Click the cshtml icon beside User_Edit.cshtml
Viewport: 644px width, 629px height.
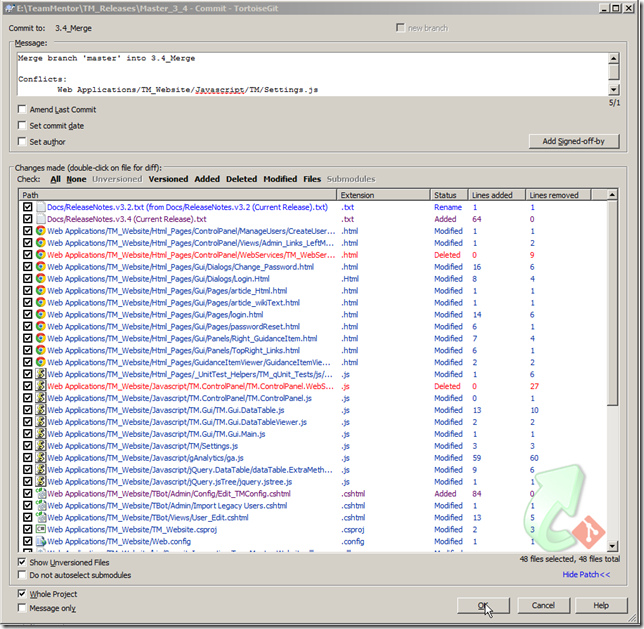(40, 517)
